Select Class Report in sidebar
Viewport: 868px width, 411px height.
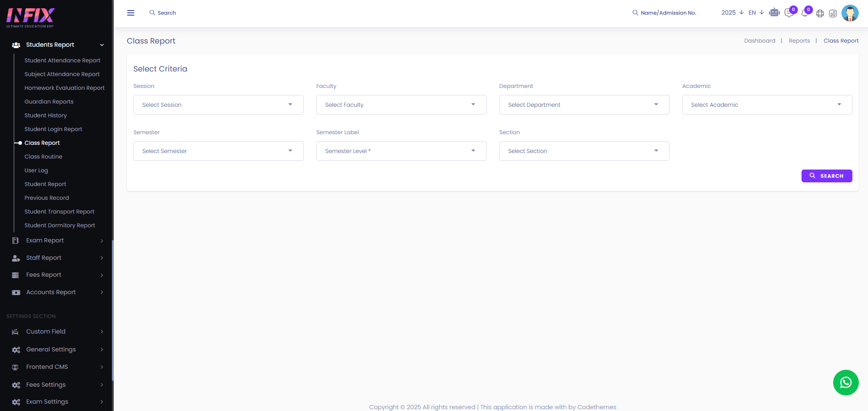[42, 143]
